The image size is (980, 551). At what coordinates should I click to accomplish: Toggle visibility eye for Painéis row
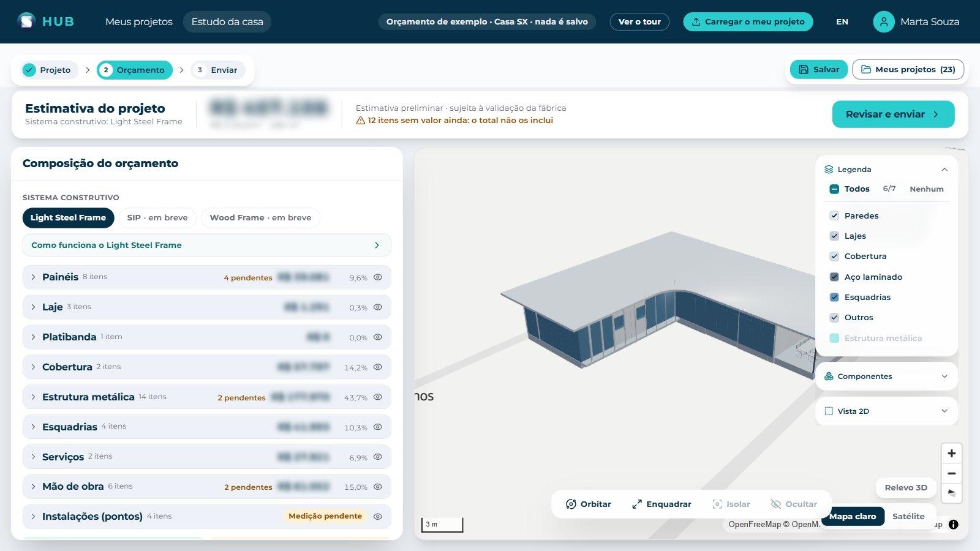[x=378, y=277]
